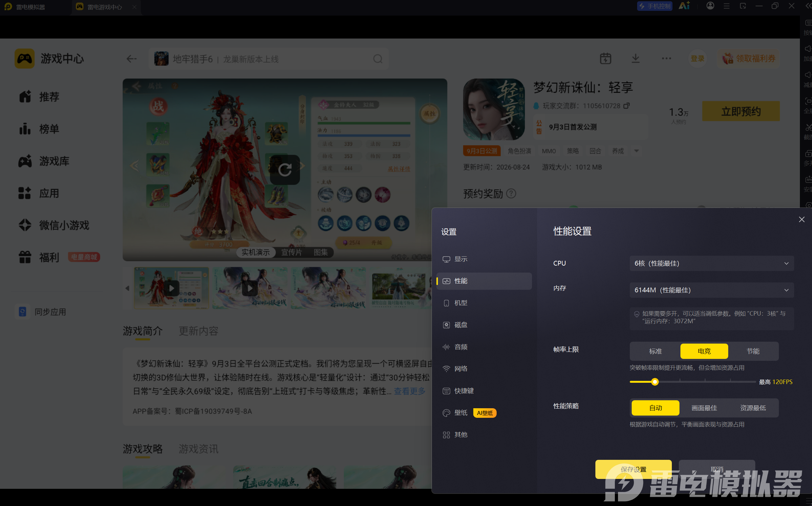Click the 预约奖励 help question mark
The image size is (812, 506).
pyautogui.click(x=511, y=193)
